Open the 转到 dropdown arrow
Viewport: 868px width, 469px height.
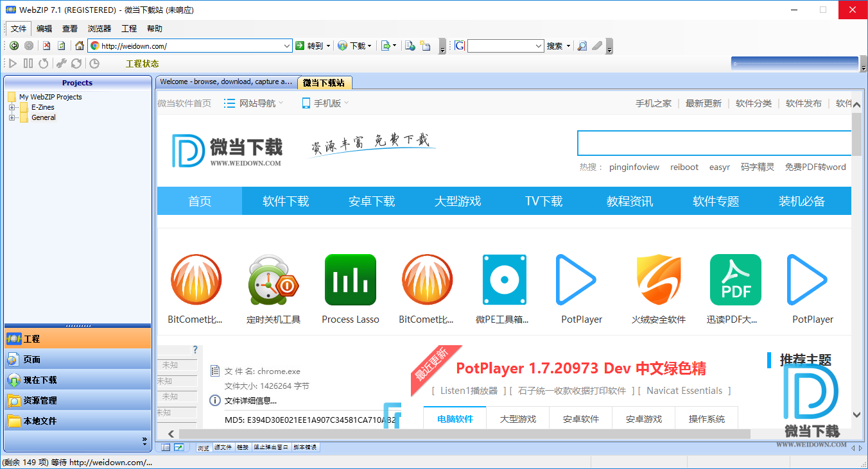pyautogui.click(x=328, y=46)
